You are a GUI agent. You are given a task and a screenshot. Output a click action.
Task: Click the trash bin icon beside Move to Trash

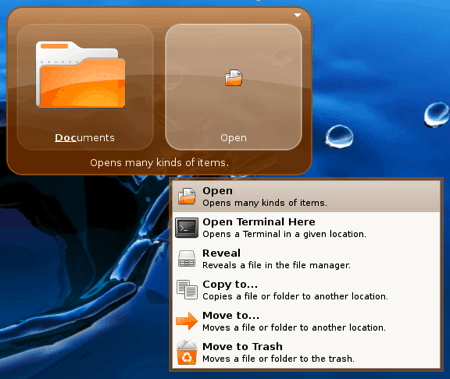point(187,353)
